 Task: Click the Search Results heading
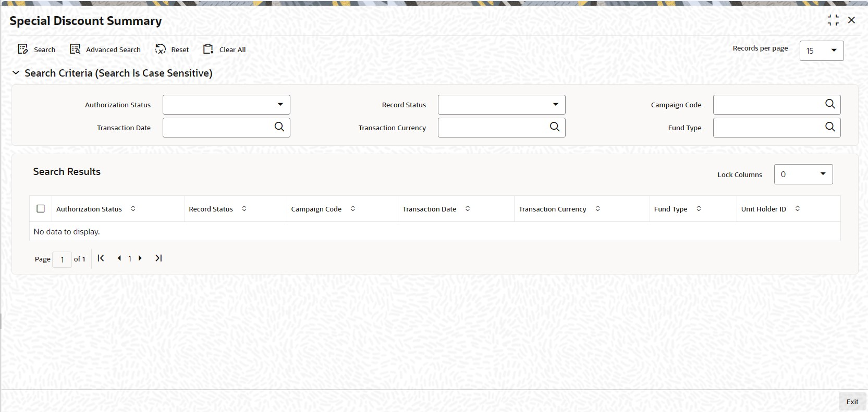[x=67, y=171]
